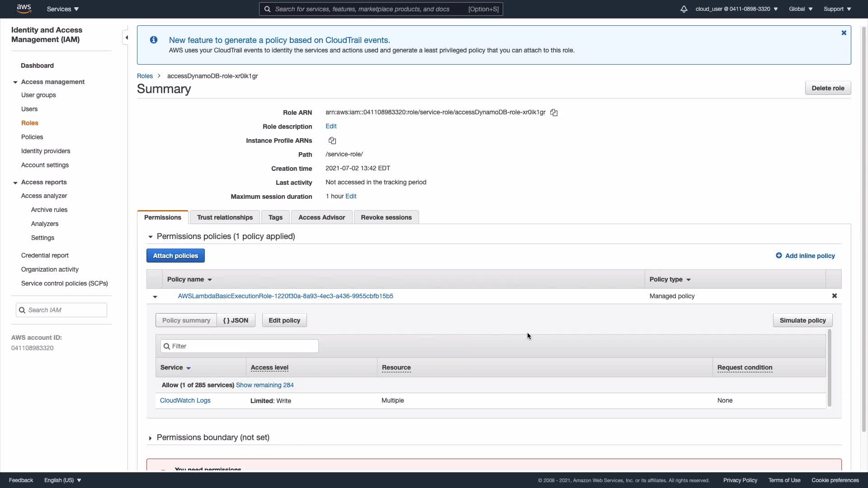Click the Show remaining 284 link
Screen dimensions: 868x488
click(x=264, y=385)
